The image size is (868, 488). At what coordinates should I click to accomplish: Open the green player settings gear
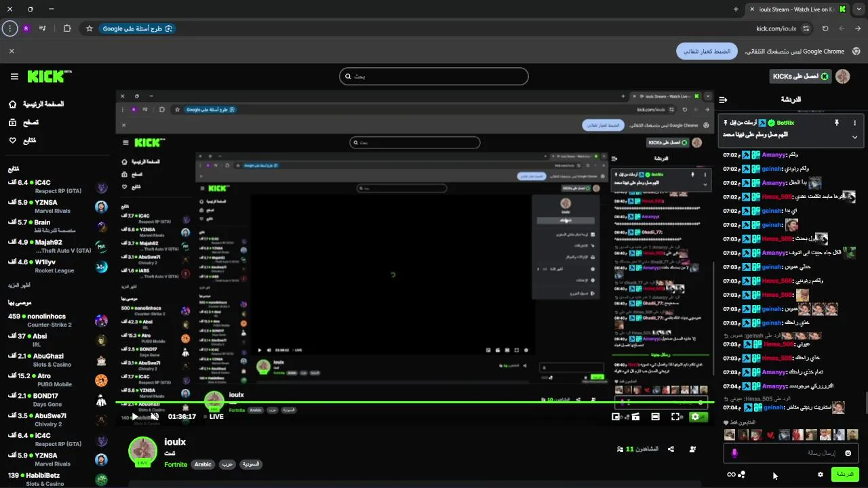point(695,417)
